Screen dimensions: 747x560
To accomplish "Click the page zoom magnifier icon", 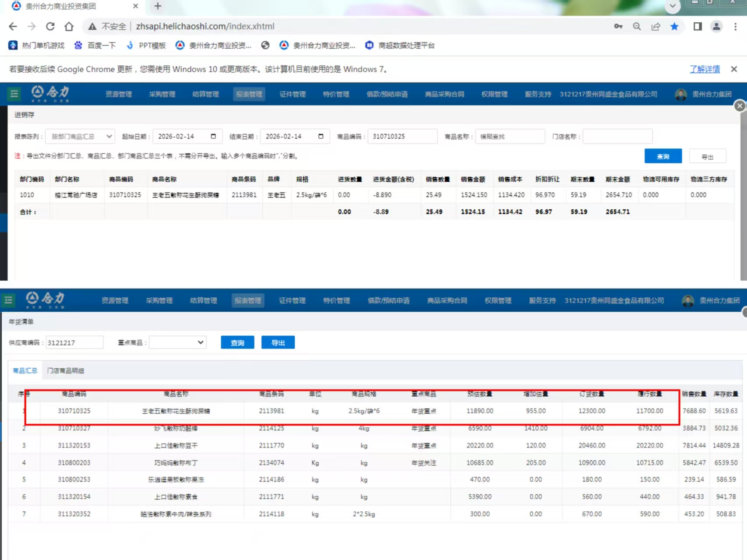I will 637,26.
